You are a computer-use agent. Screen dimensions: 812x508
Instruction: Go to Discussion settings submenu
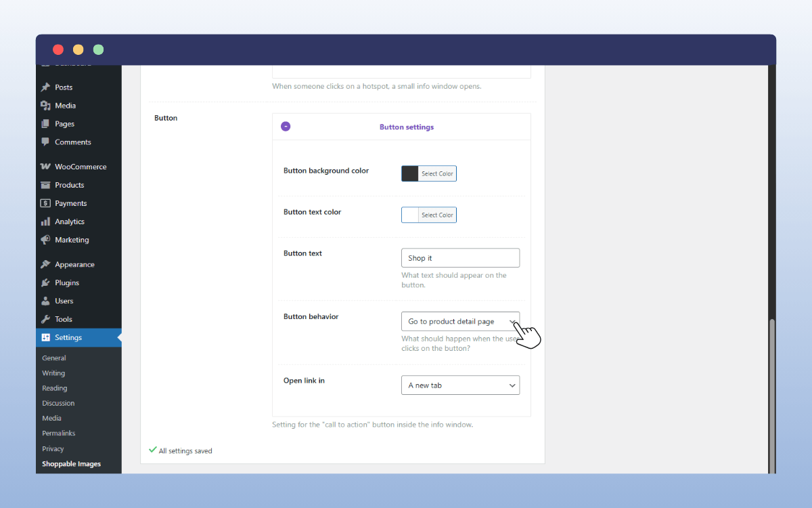click(x=58, y=403)
